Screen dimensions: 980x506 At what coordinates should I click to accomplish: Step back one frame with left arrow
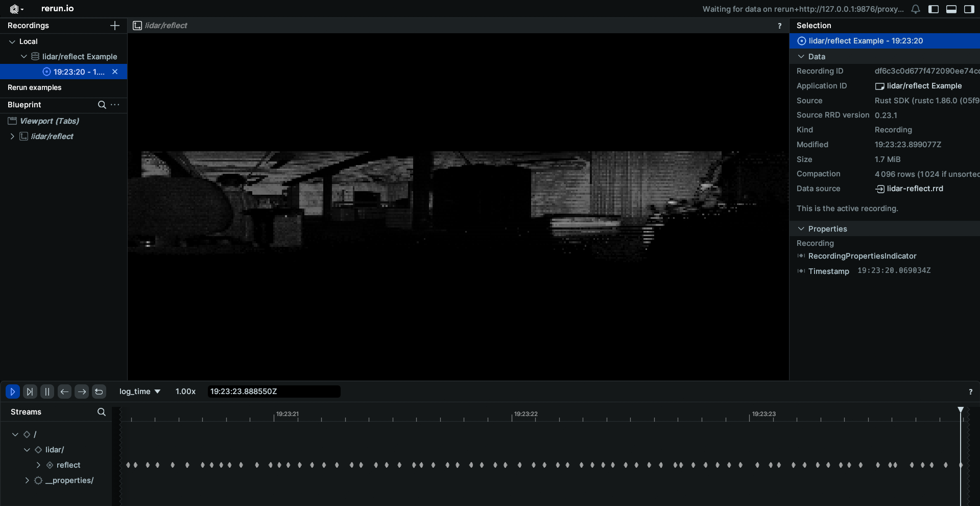point(64,392)
